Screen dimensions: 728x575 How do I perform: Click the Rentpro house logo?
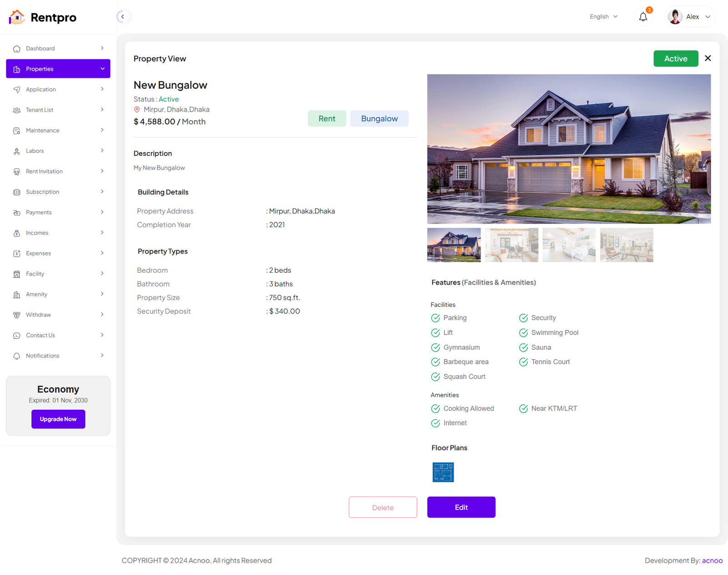click(x=17, y=17)
